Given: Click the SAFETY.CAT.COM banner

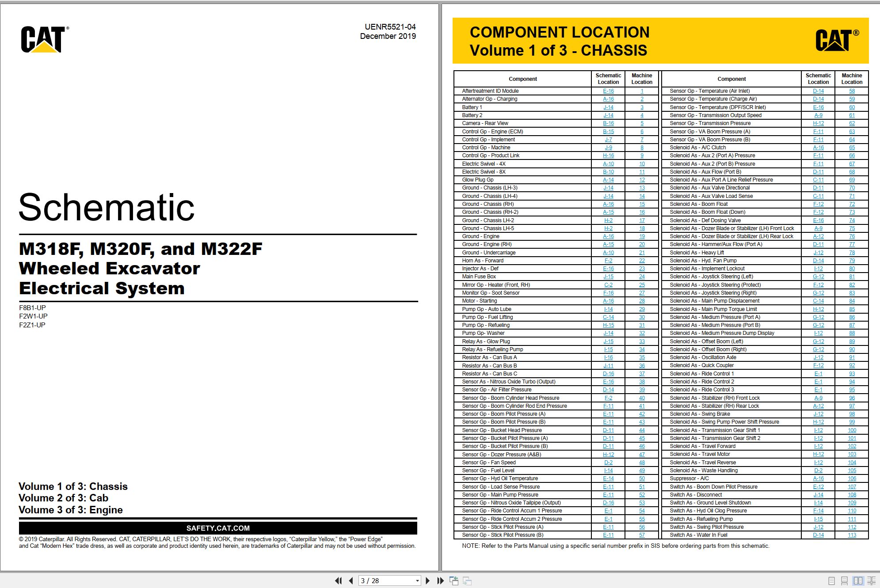Looking at the screenshot, I should point(218,528).
